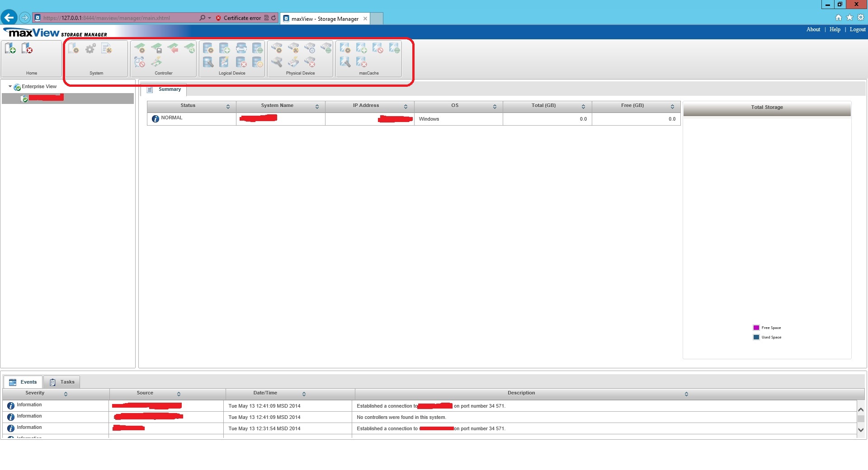Image resolution: width=868 pixels, height=470 pixels.
Task: Click maxCache flashlight (locate) icon
Action: (345, 62)
